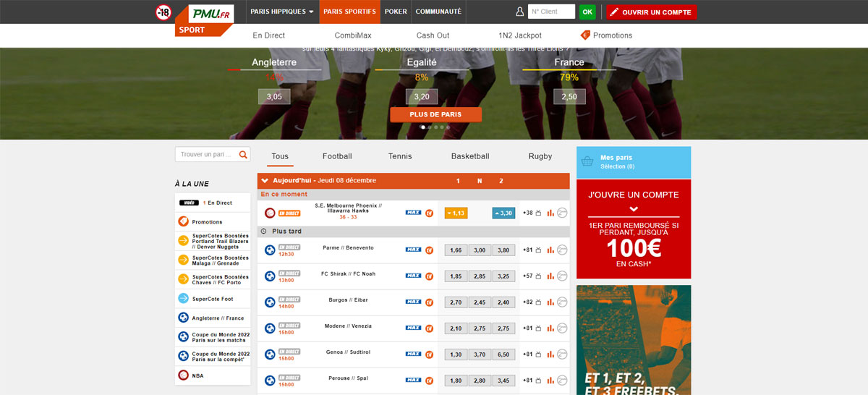The width and height of the screenshot is (868, 395).
Task: Click the basket icon in Mes paris
Action: [x=587, y=161]
